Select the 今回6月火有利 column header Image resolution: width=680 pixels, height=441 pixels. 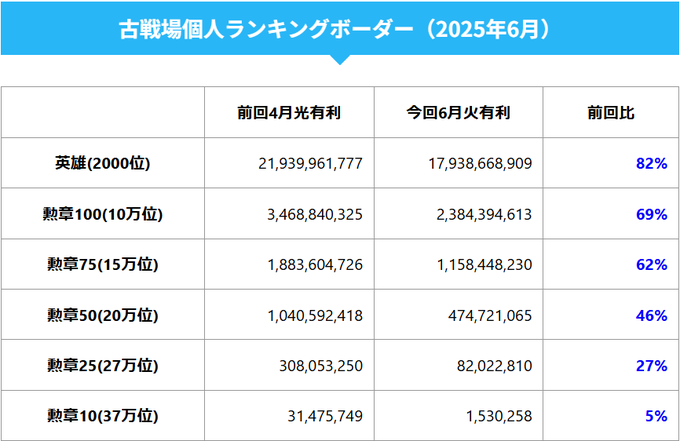[459, 113]
